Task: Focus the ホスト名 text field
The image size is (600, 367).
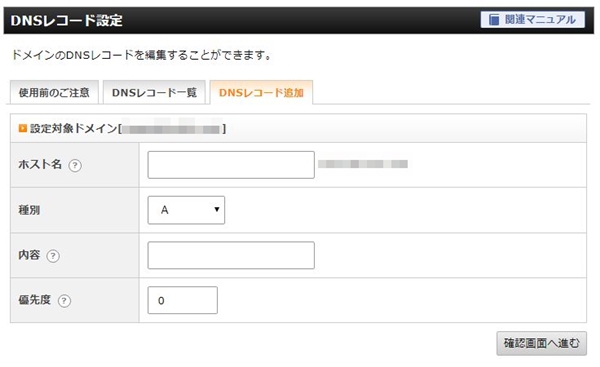Action: click(x=231, y=165)
